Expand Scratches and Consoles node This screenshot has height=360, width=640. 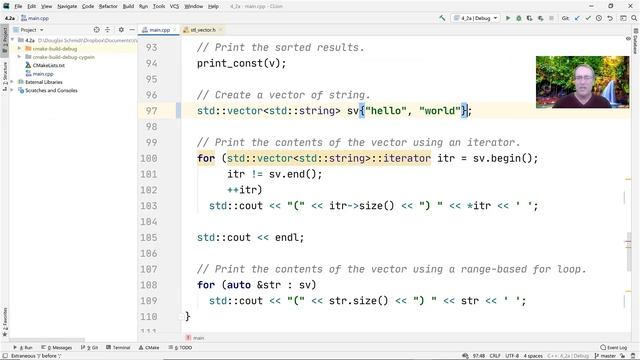click(13, 91)
